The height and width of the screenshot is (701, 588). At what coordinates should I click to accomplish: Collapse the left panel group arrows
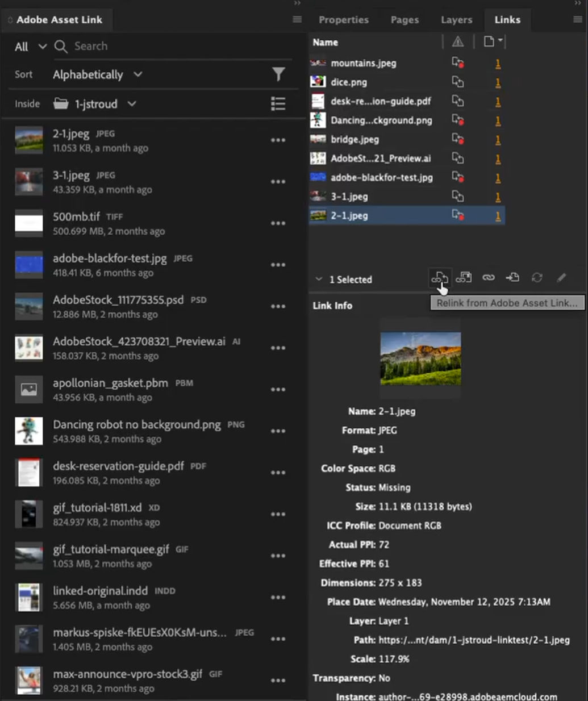297,3
